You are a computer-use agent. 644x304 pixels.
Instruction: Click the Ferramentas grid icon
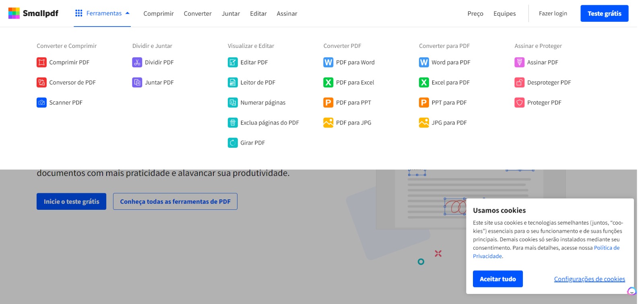(x=79, y=13)
